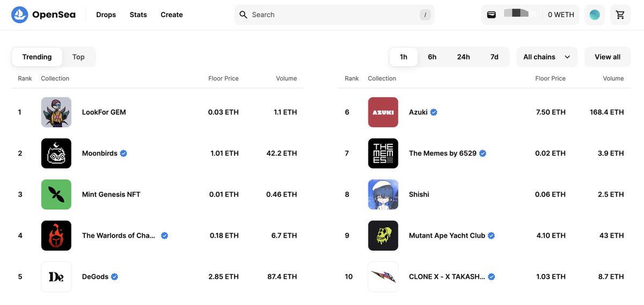Click The Warlords of Cha... verified badge
This screenshot has height=305, width=644.
tap(165, 236)
